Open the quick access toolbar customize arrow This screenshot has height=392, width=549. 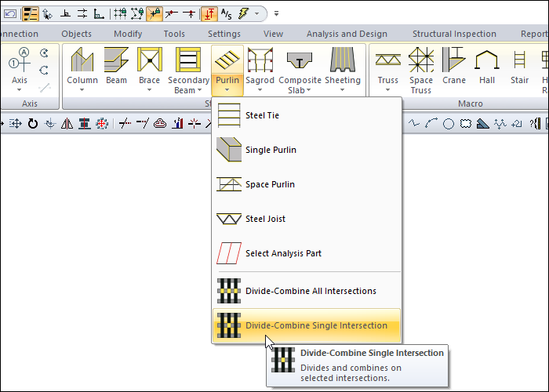[x=276, y=14]
